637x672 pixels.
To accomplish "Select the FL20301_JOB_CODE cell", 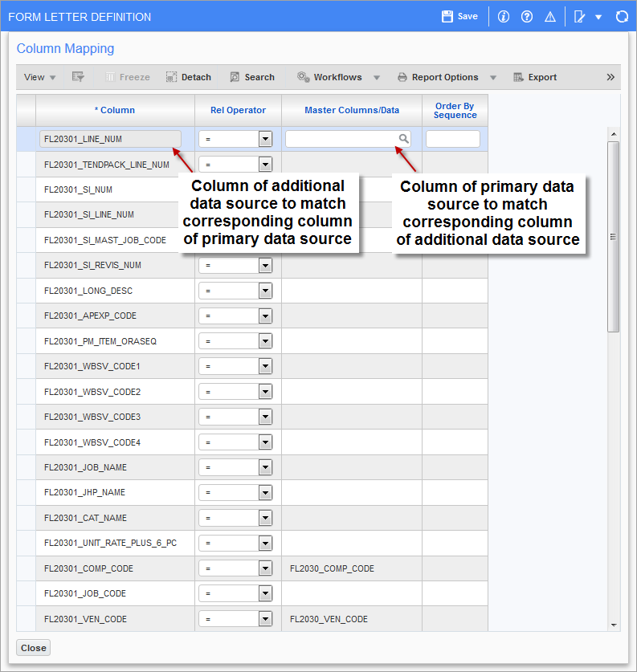I will click(115, 593).
